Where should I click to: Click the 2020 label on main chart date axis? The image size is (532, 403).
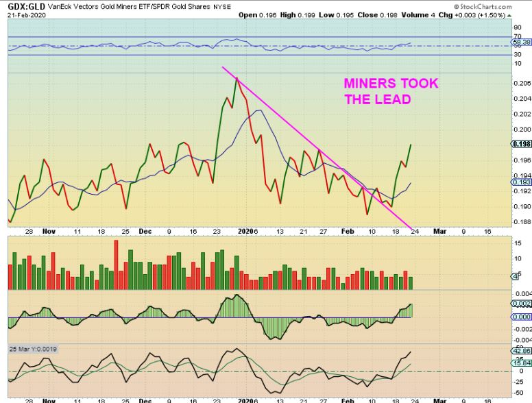tap(245, 232)
